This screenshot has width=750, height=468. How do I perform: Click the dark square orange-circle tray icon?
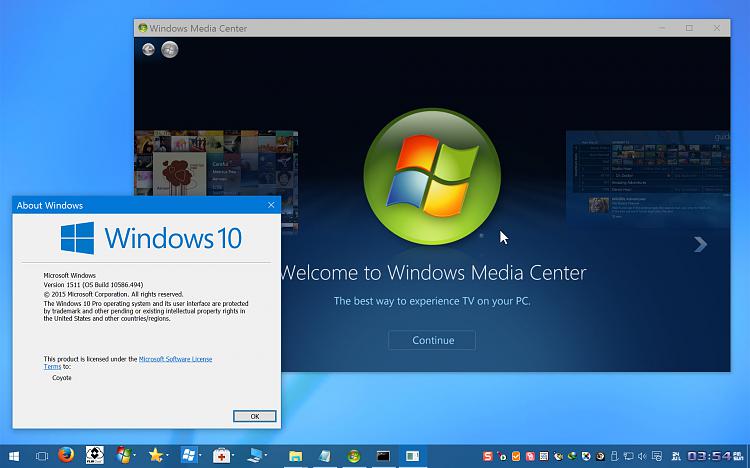click(600, 457)
